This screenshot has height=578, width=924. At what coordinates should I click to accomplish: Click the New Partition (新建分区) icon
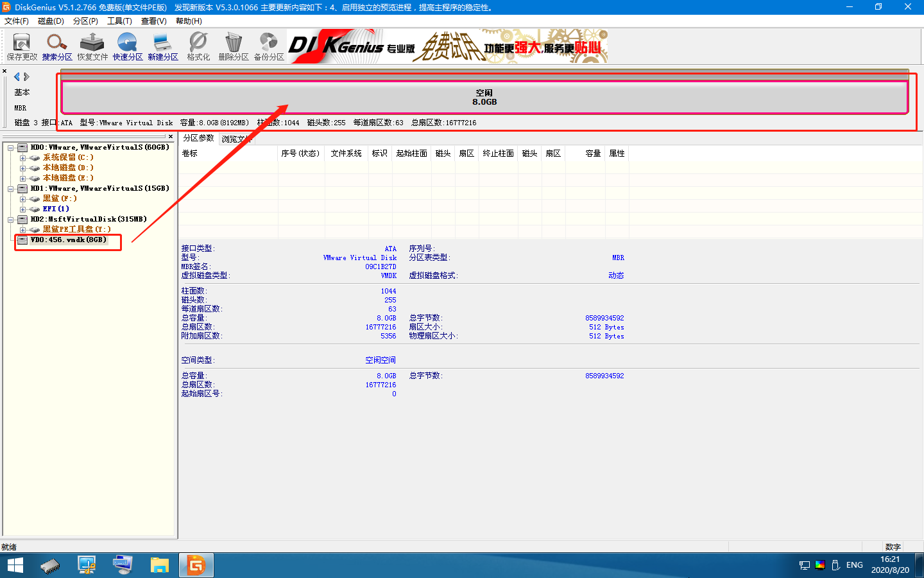point(163,46)
